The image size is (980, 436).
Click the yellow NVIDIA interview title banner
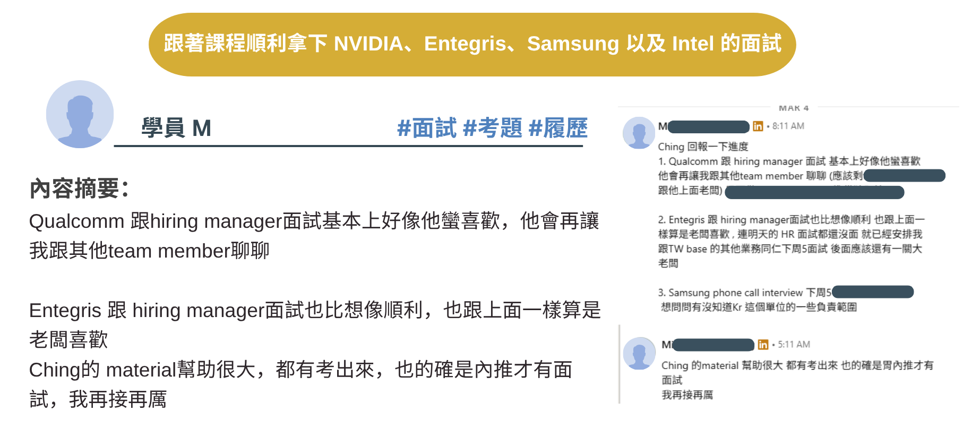pos(472,45)
